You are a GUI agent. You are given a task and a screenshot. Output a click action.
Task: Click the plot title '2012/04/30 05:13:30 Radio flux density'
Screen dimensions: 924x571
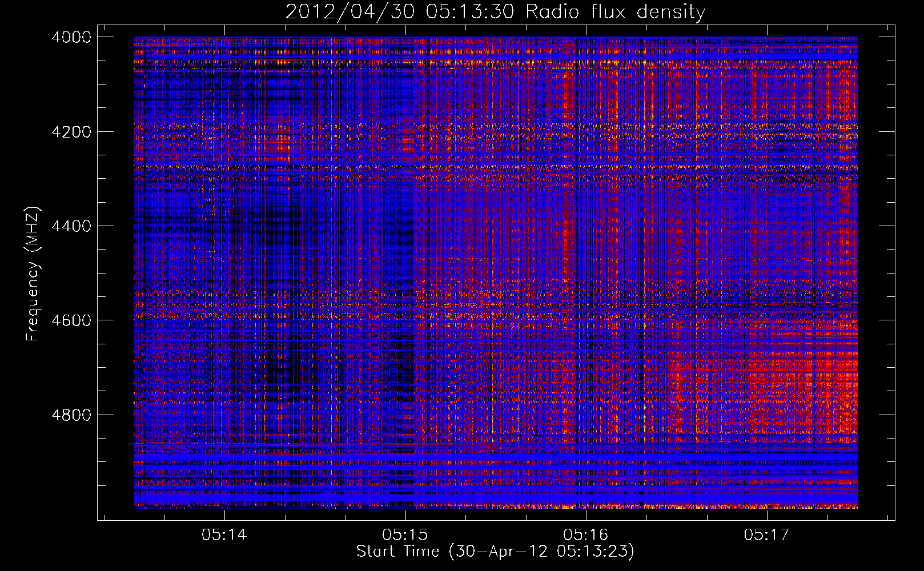tap(496, 12)
